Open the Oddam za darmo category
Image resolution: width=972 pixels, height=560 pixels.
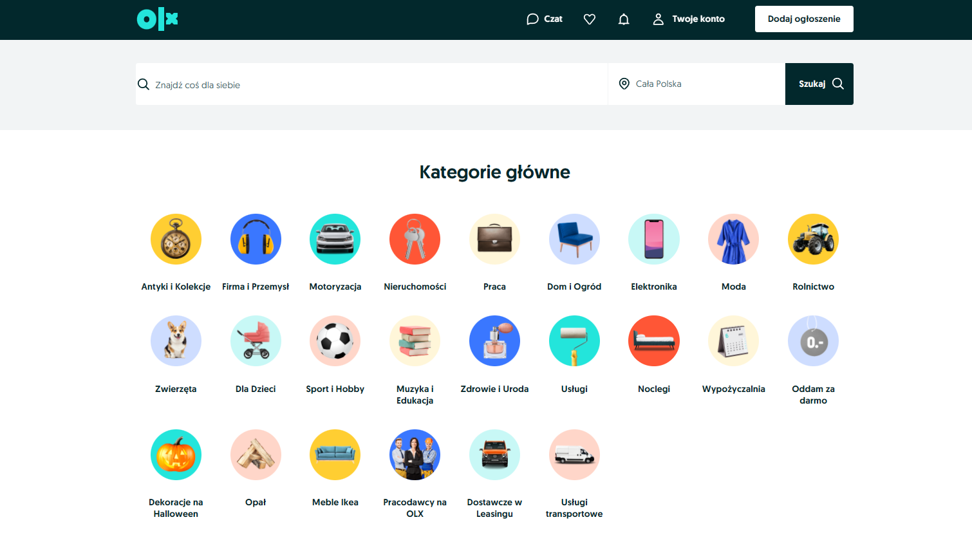[813, 341]
